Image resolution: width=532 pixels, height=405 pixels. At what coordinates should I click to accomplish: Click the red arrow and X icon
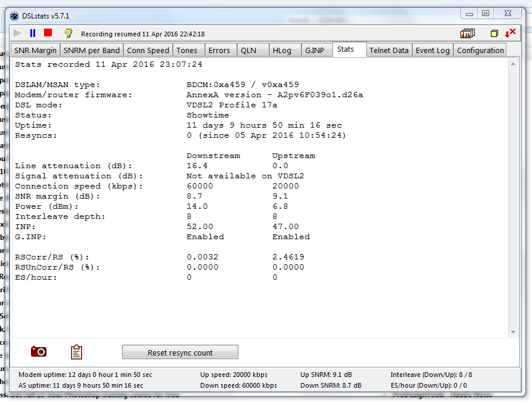coord(511,33)
